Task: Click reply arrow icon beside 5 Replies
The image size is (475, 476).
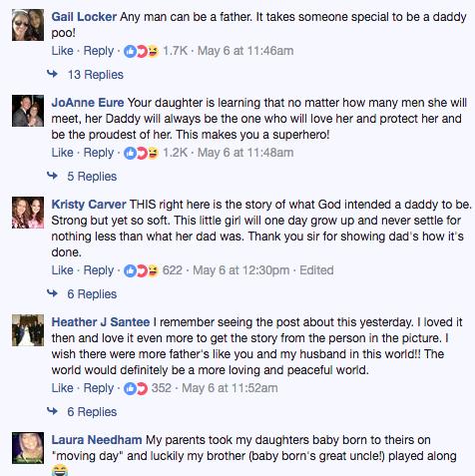Action: point(53,176)
